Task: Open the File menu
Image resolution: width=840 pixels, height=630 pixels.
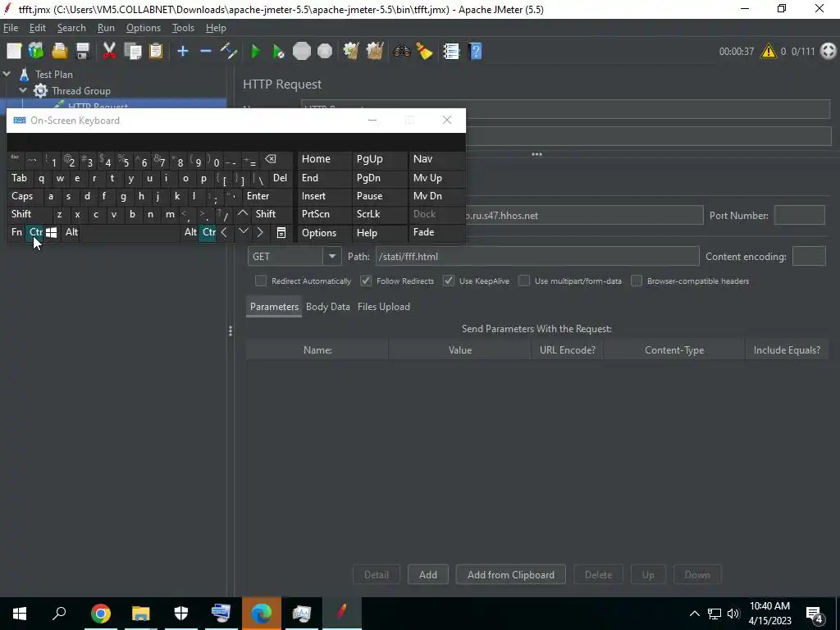Action: point(11,28)
